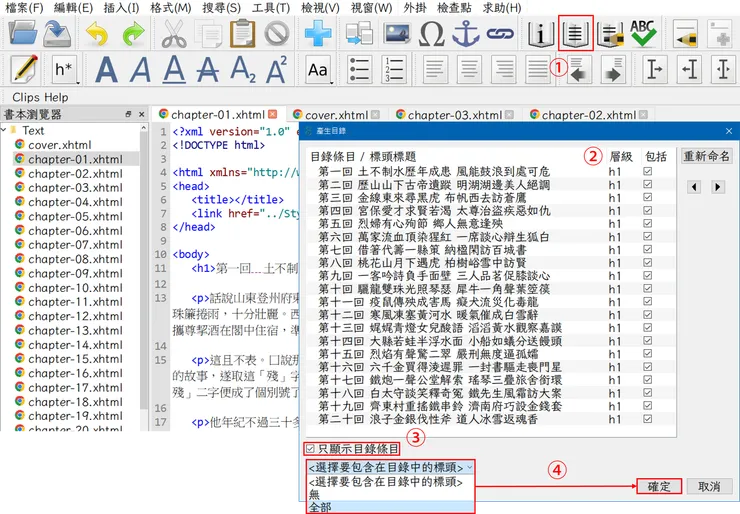
Task: Open the 格式(M) menu
Action: tap(170, 8)
